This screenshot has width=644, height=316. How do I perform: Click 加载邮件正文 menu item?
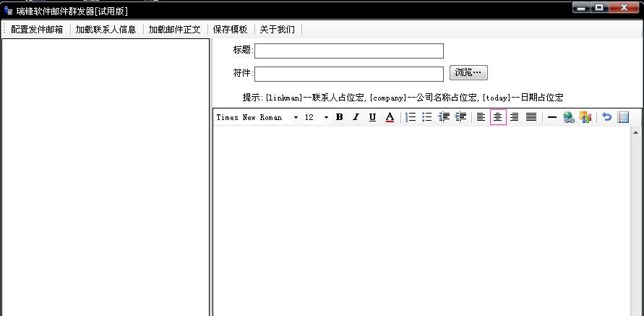tap(175, 29)
